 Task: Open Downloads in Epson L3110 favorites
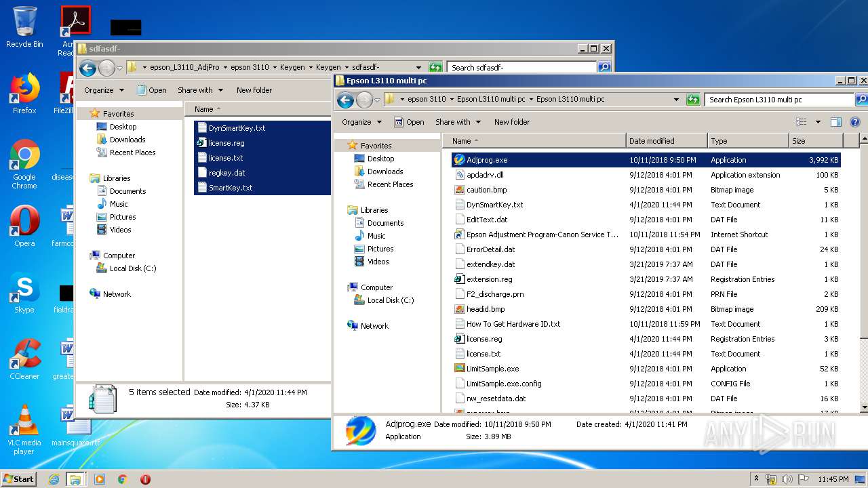point(385,171)
